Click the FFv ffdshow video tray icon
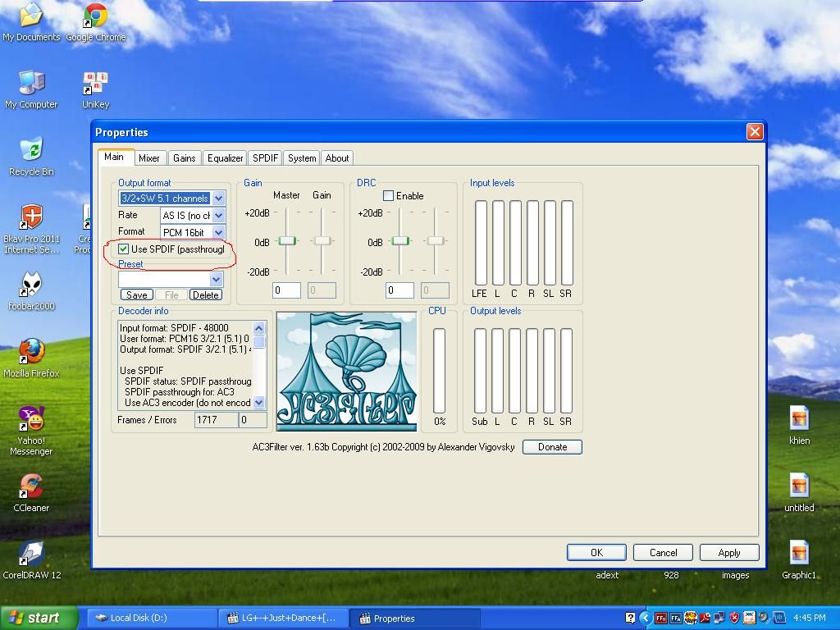The image size is (840, 630). coord(661,618)
